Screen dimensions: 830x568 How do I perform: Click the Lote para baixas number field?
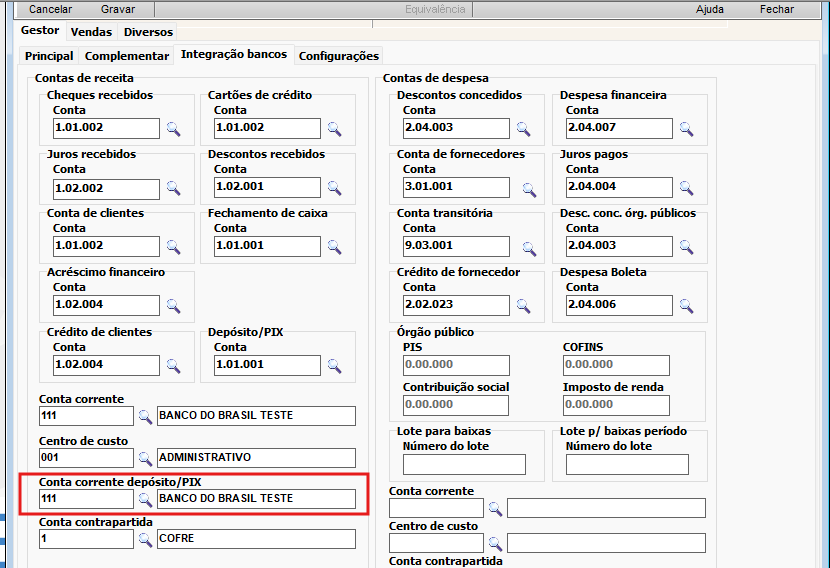pyautogui.click(x=464, y=464)
